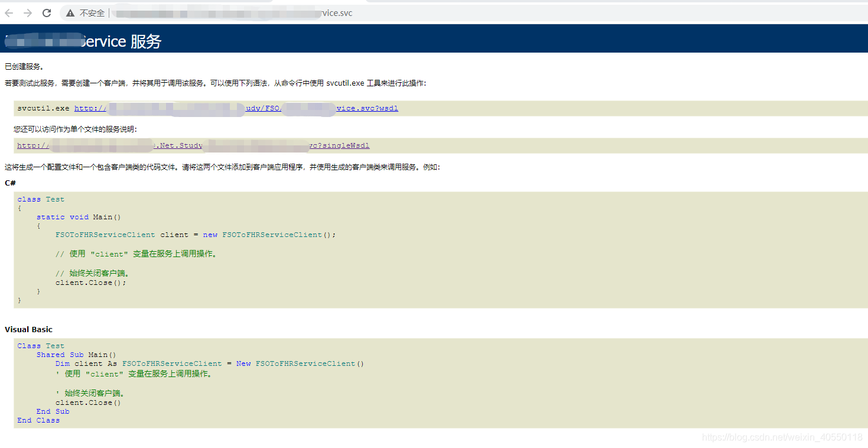Click the C# 'new FSOToFHRServiceClient();' line
This screenshot has height=448, width=868.
(x=196, y=235)
